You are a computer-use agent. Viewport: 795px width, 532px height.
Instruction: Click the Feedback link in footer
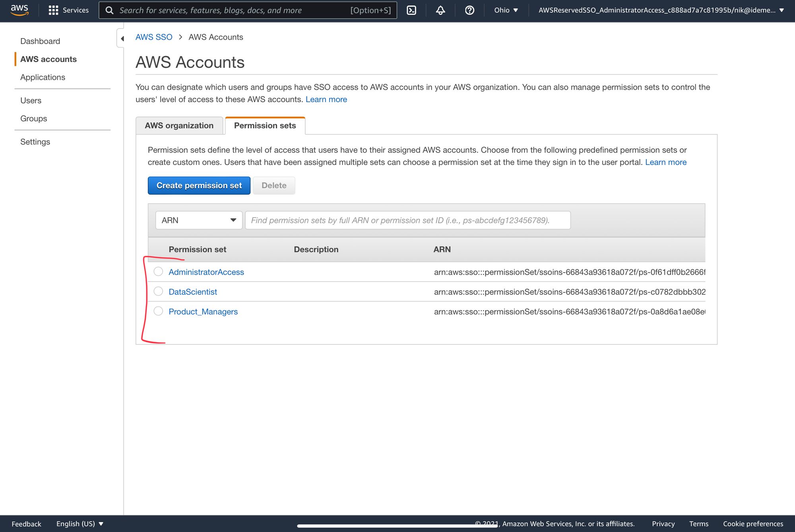[26, 524]
